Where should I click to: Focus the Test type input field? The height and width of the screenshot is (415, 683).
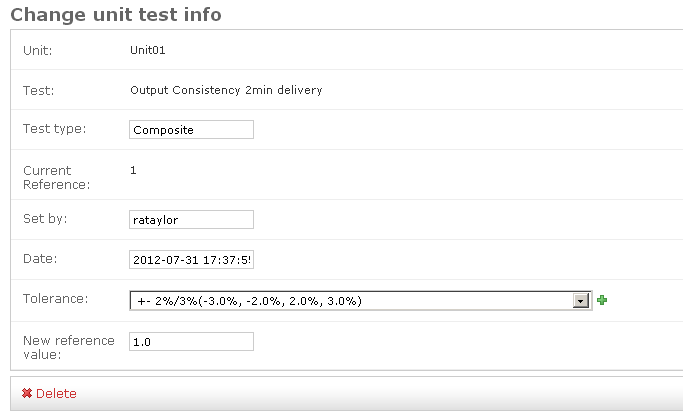pyautogui.click(x=191, y=129)
